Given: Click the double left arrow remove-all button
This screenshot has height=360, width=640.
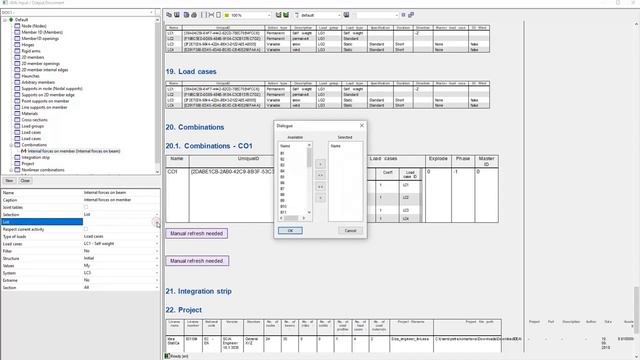Looking at the screenshot, I should (320, 187).
